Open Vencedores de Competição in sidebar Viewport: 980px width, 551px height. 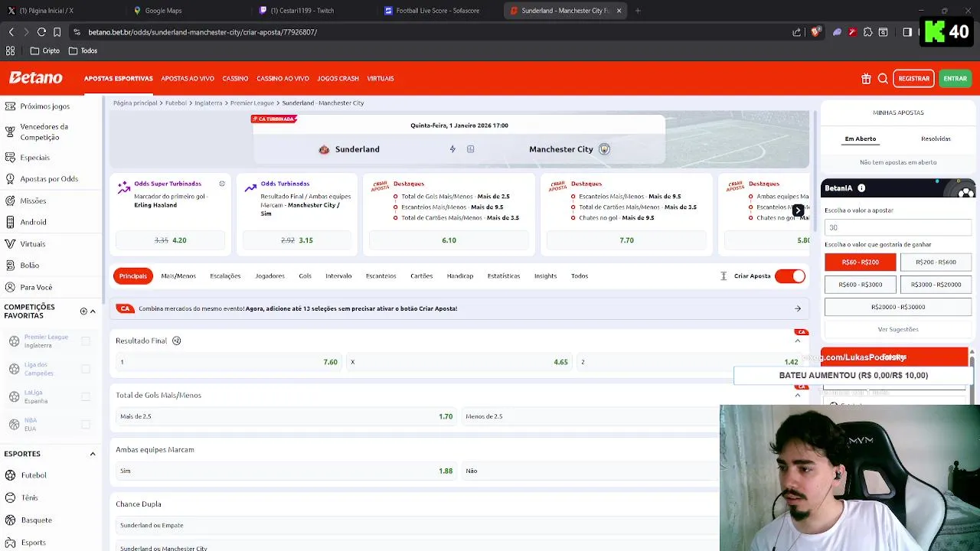coord(44,132)
